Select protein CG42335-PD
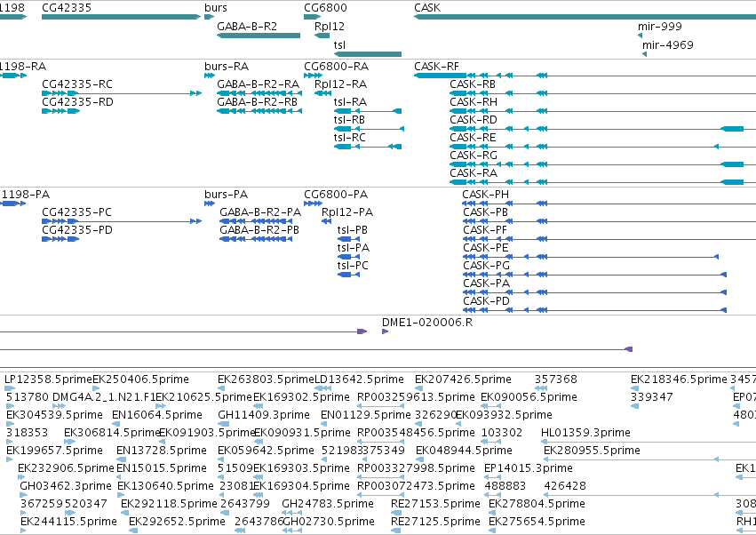756x535 pixels. coord(77,230)
